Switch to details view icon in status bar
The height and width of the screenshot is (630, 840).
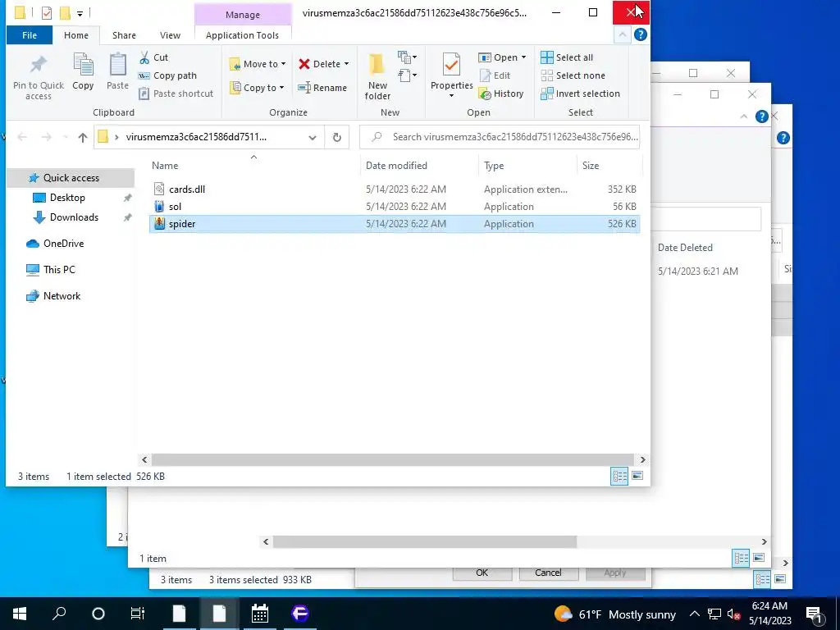click(x=620, y=476)
